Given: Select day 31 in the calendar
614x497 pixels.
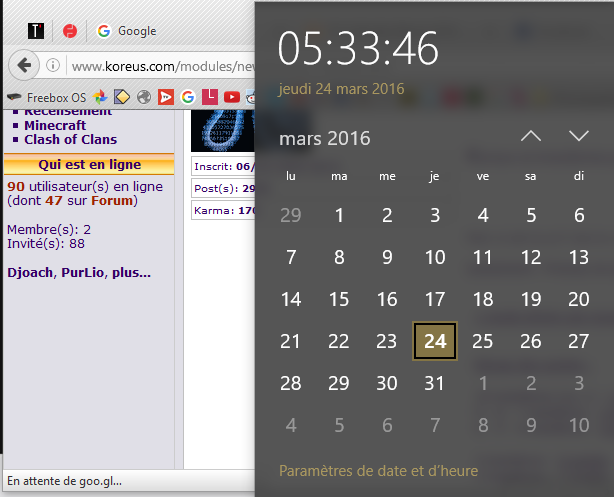Looking at the screenshot, I should pyautogui.click(x=435, y=384).
